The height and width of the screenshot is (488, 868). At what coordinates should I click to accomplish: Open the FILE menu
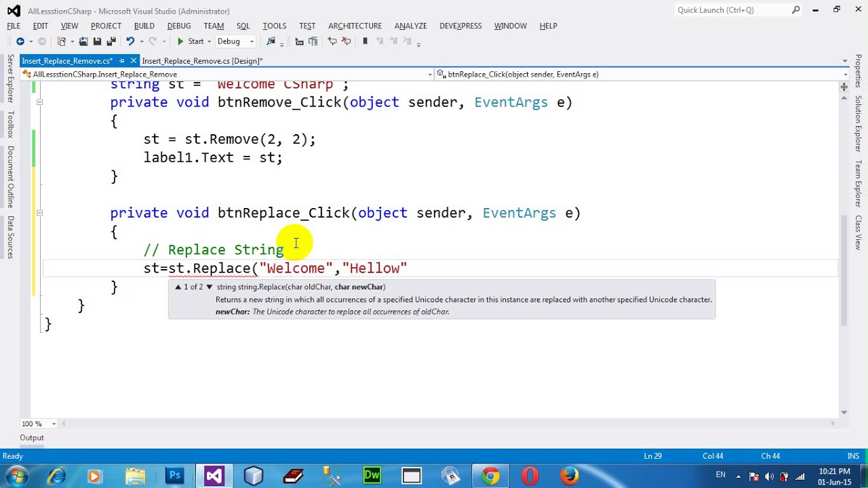click(x=14, y=26)
